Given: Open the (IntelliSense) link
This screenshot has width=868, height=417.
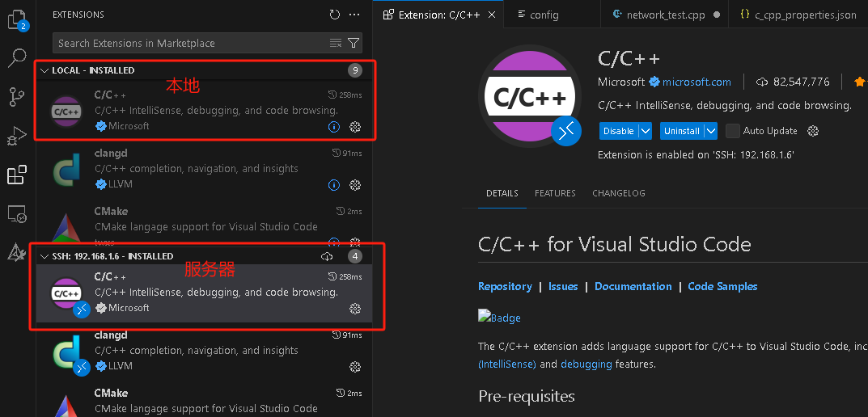Looking at the screenshot, I should tap(507, 364).
